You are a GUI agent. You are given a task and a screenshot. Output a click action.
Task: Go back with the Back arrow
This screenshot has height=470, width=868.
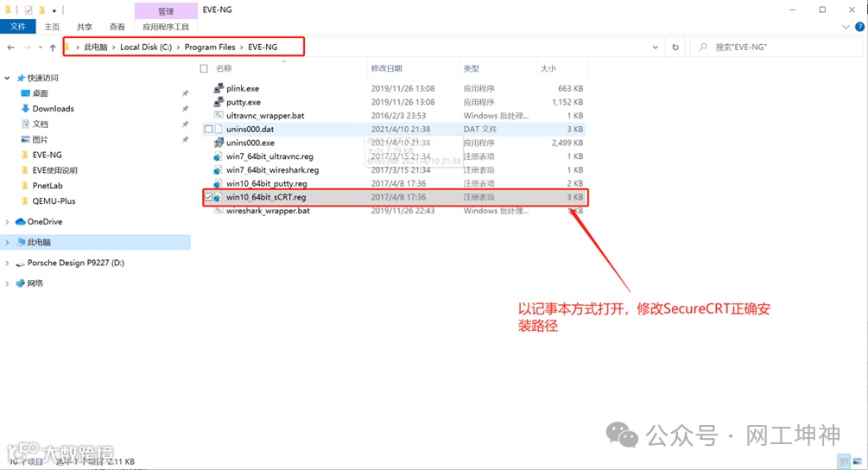coord(11,48)
